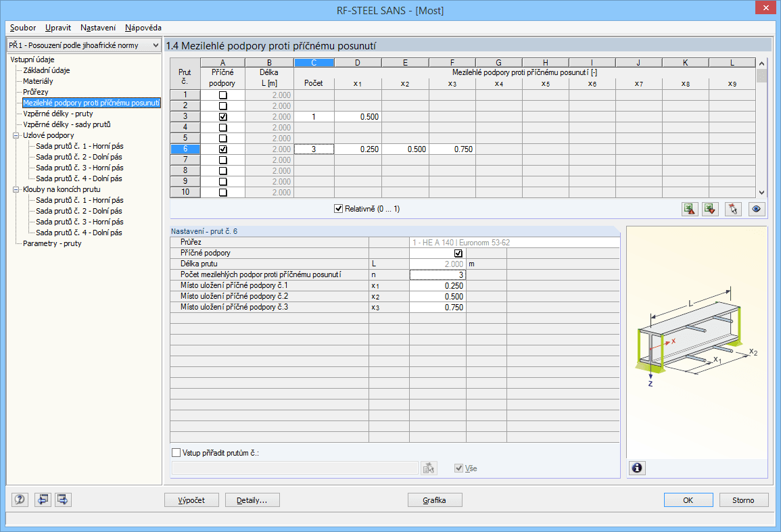Image resolution: width=781 pixels, height=532 pixels.
Task: Click Počet cell for member 3
Action: point(314,116)
